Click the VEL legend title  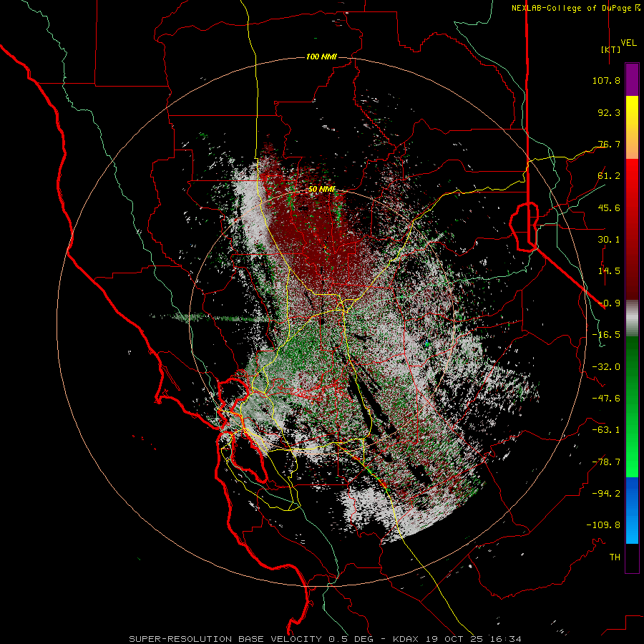pyautogui.click(x=628, y=43)
